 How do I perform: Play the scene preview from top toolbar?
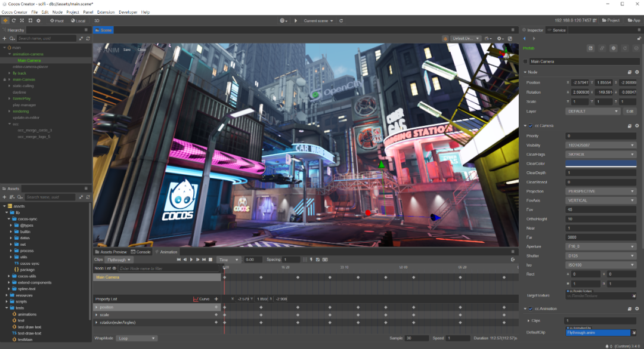click(x=296, y=20)
